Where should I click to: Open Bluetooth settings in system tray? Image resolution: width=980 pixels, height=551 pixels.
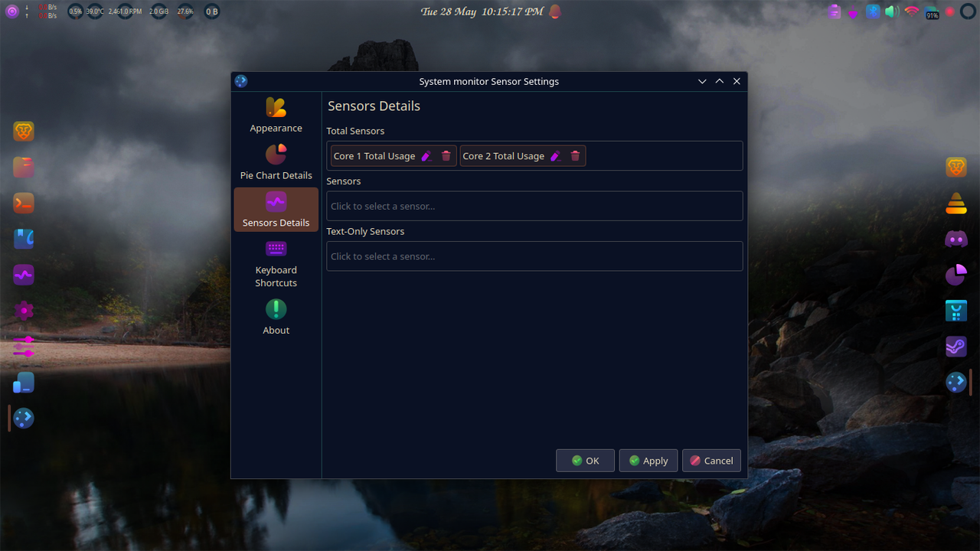click(x=873, y=11)
